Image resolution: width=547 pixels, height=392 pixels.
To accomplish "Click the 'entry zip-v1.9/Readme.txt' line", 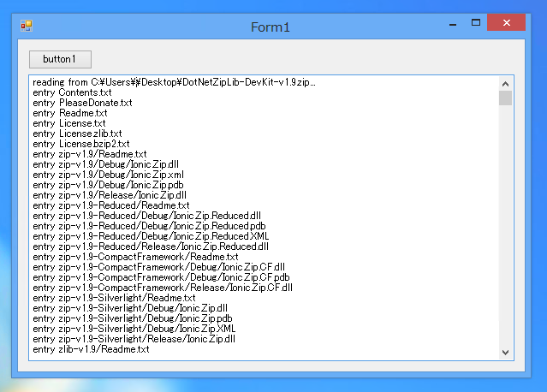I will 90,154.
